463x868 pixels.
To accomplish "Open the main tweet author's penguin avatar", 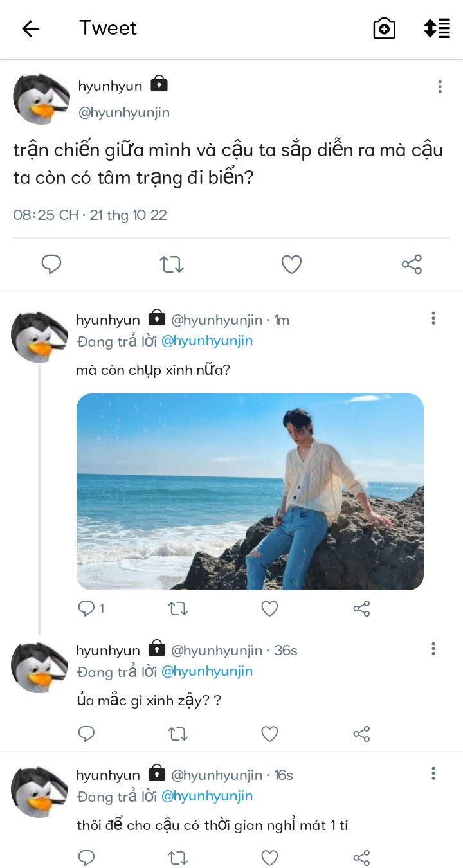I will click(41, 98).
